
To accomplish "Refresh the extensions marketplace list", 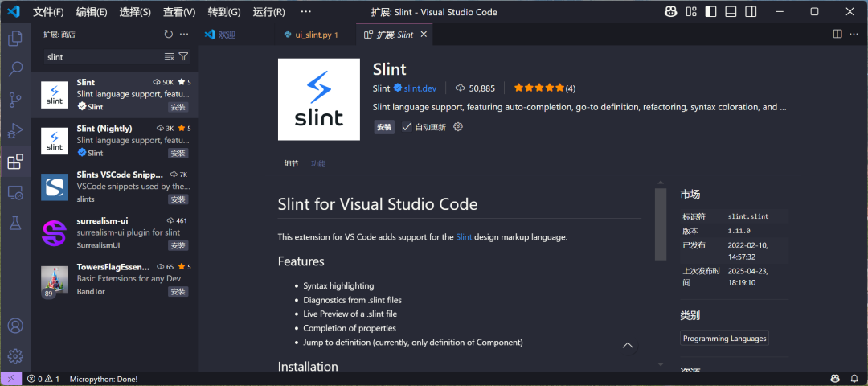I will coord(168,35).
